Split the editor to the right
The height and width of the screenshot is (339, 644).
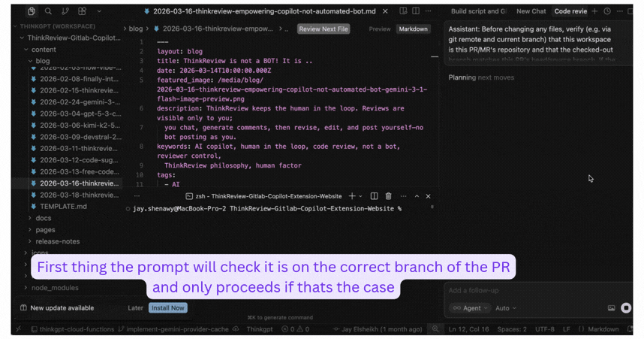[416, 11]
